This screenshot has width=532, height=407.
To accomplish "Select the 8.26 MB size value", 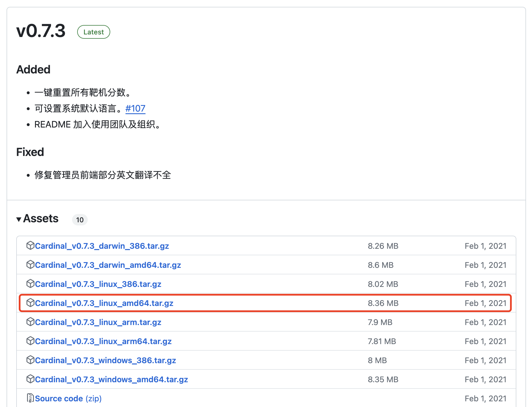I will click(383, 246).
